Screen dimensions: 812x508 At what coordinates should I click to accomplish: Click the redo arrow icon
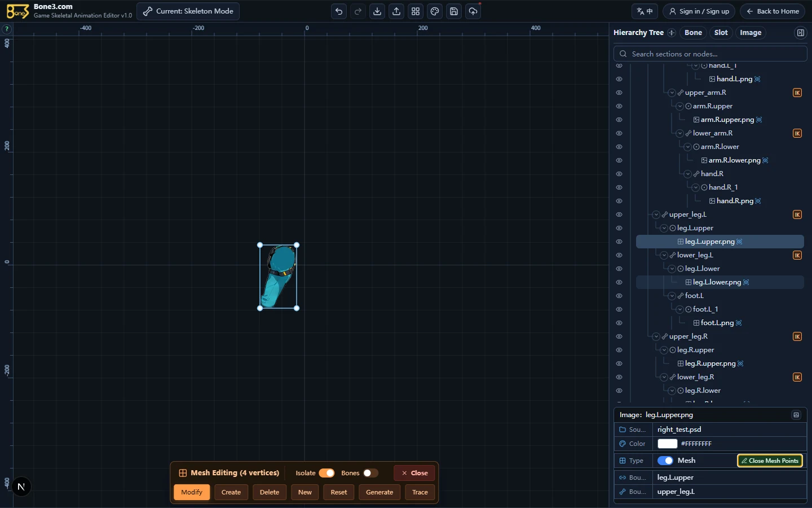click(x=358, y=11)
